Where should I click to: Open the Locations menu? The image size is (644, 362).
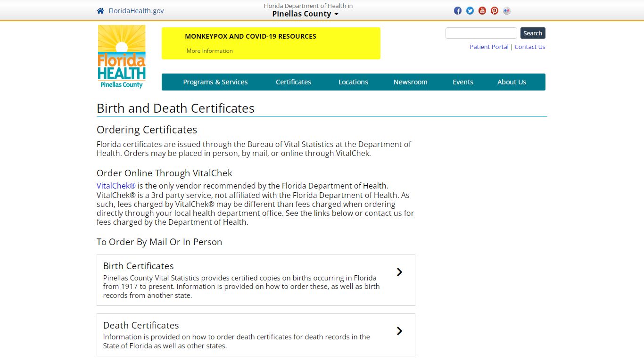tap(353, 82)
